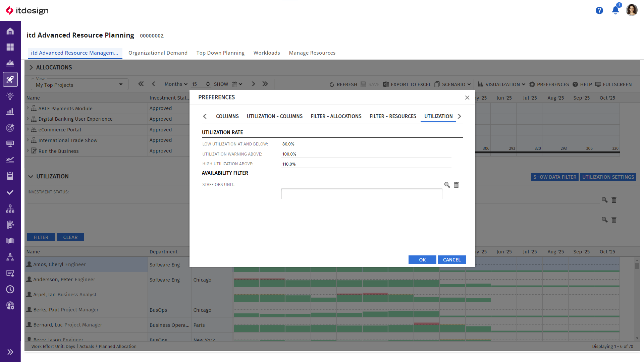Viewport: 644px width, 362px height.
Task: Open the org chart icon in sidebar
Action: tap(10, 208)
